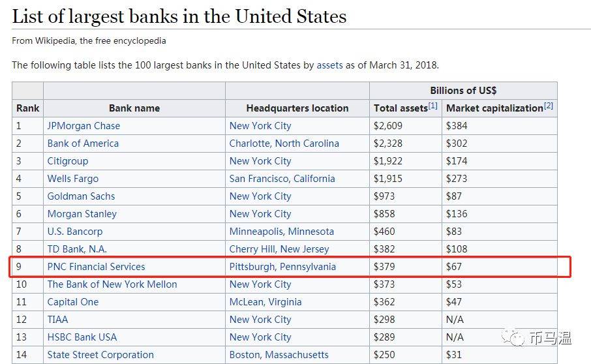Click the State Street Corporation link
The height and width of the screenshot is (364, 591).
pyautogui.click(x=100, y=355)
